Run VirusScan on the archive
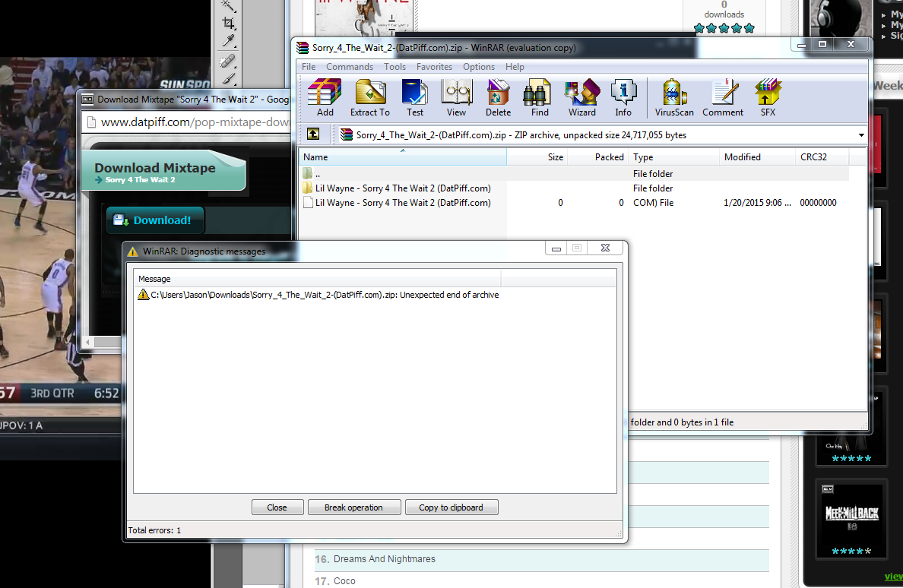Image resolution: width=903 pixels, height=588 pixels. pos(673,98)
